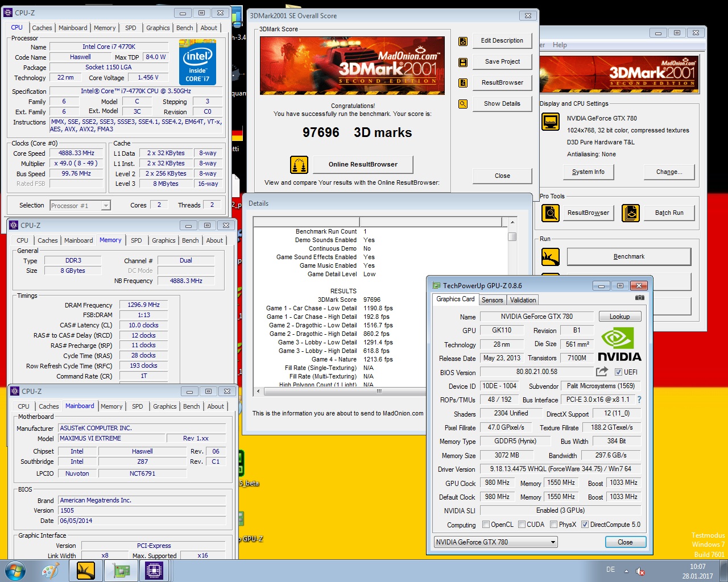
Task: Open the 3DMark2001 taskbar icon
Action: (86, 571)
